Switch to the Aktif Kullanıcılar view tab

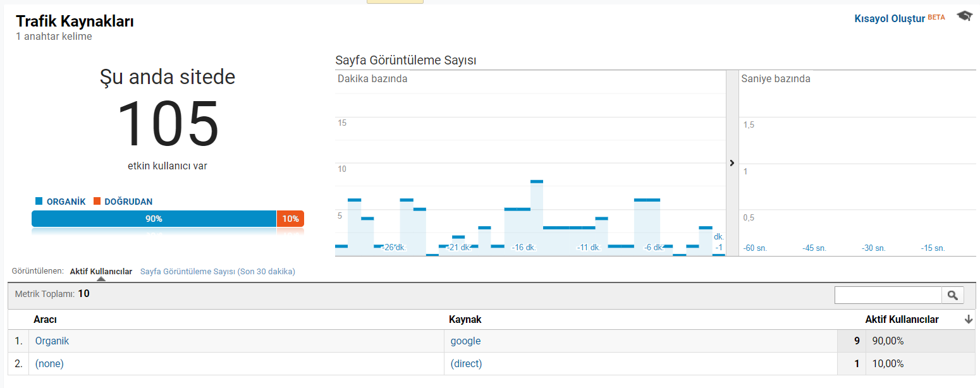[x=101, y=272]
